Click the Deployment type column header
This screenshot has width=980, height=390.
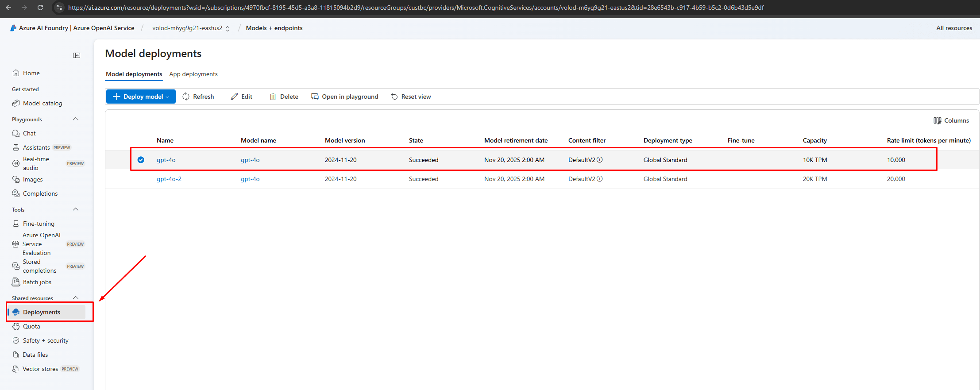click(668, 140)
